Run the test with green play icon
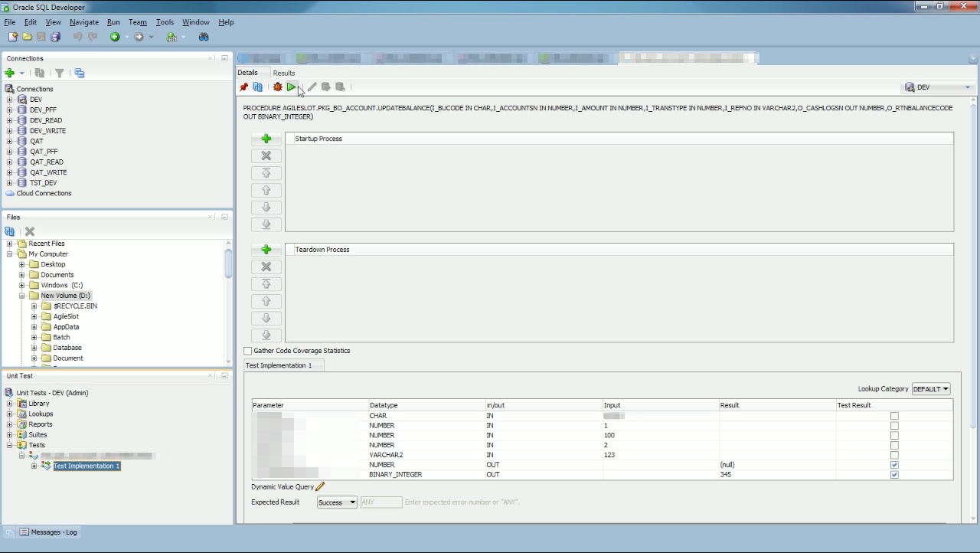 point(292,87)
